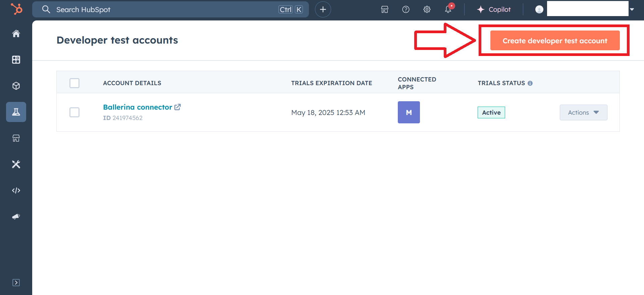Click Create developer test account

coord(555,41)
